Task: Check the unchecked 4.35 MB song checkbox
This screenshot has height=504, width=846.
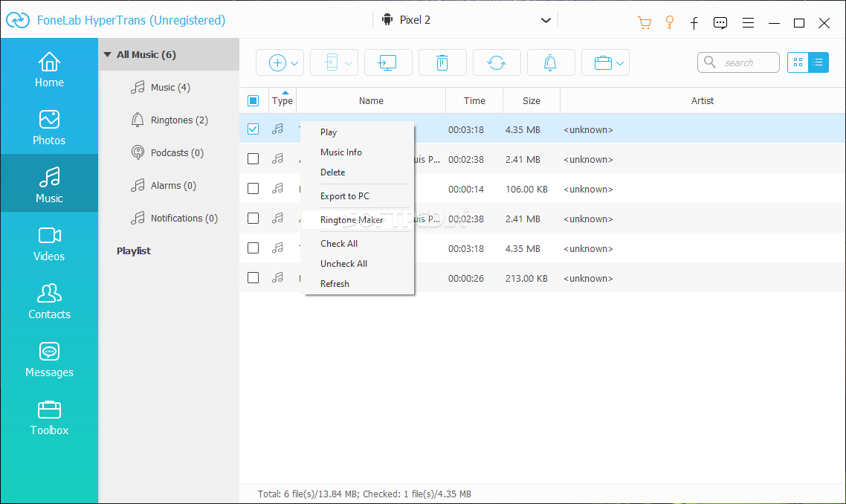Action: 253,248
